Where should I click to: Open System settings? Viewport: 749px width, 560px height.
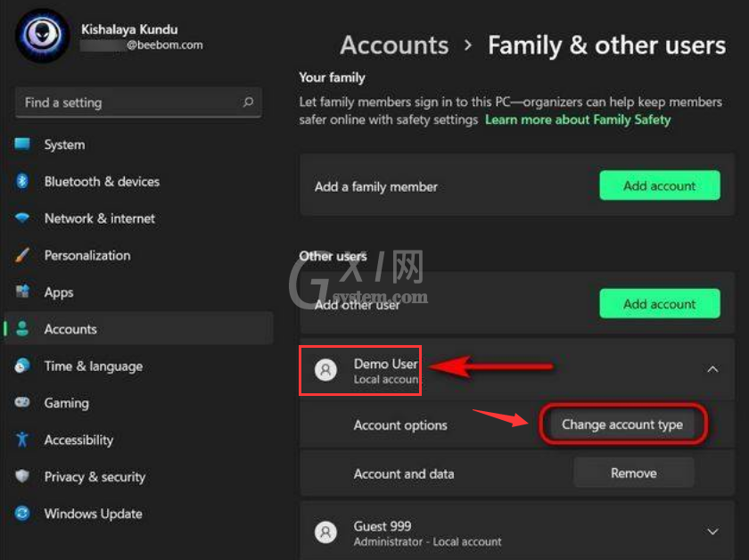138,144
